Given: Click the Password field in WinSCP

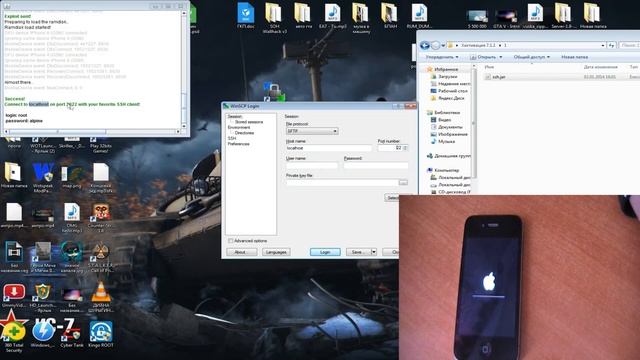Looking at the screenshot, I should (376, 165).
